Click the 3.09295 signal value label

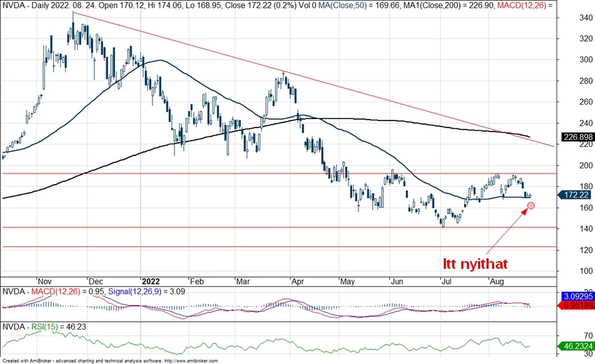click(577, 296)
